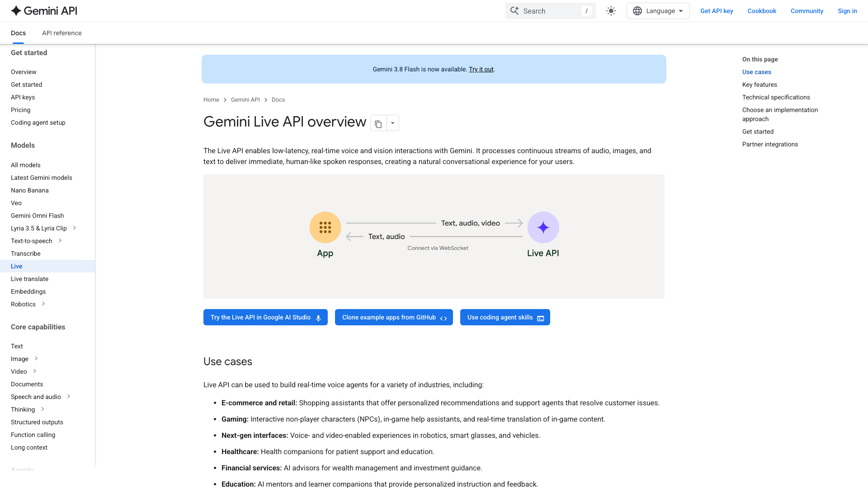Click Sign in
Screen dimensions: 868x488
[x=847, y=11]
